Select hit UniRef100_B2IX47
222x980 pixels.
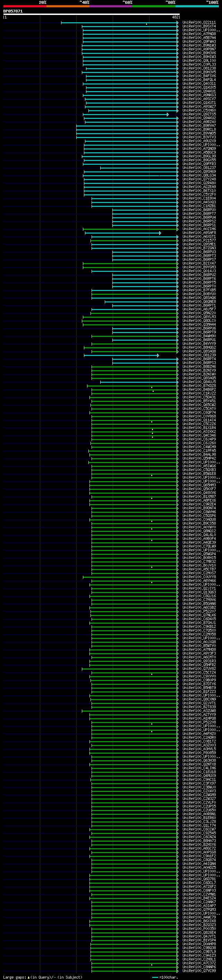(x=199, y=263)
